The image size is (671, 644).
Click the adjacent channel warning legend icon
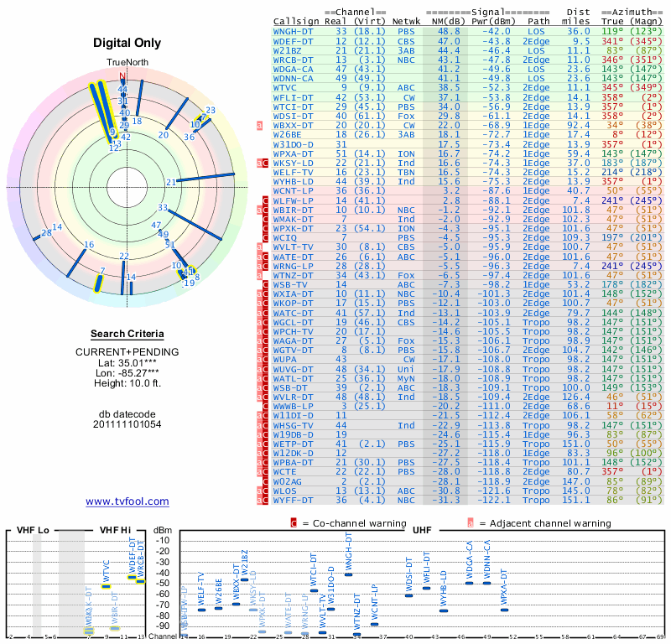(x=471, y=523)
